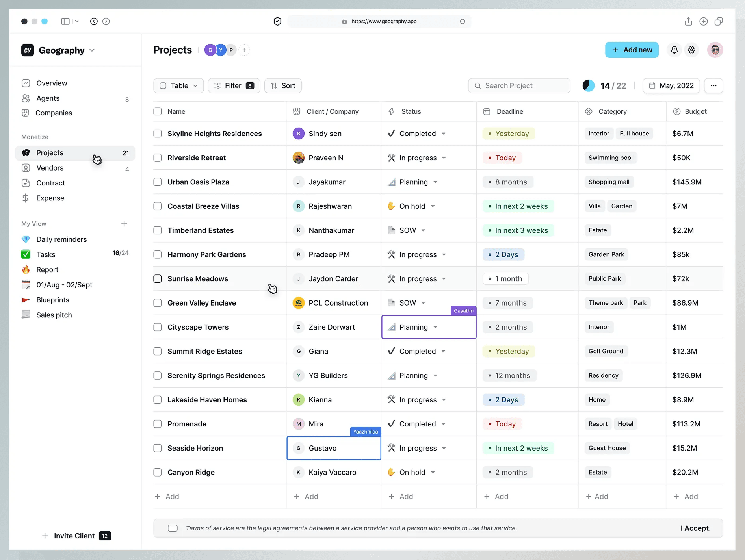
Task: Click the three-dots more options button
Action: coord(713,85)
